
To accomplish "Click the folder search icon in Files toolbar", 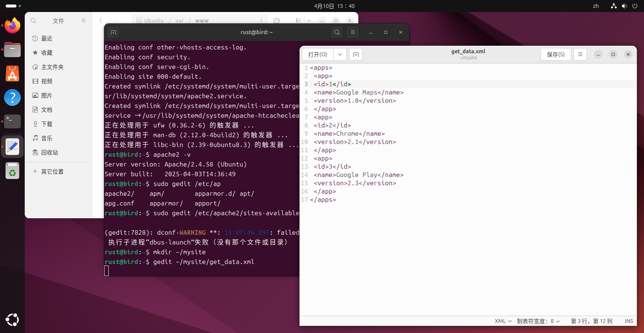I will point(277,21).
